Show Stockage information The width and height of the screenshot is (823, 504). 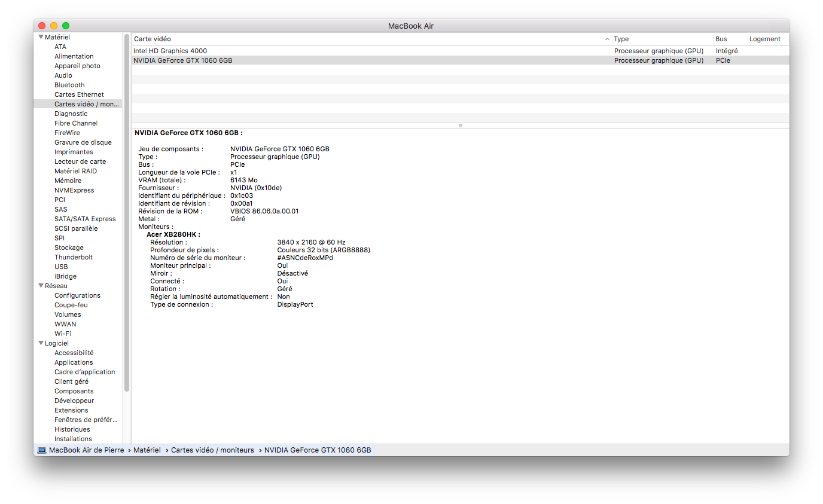(69, 248)
